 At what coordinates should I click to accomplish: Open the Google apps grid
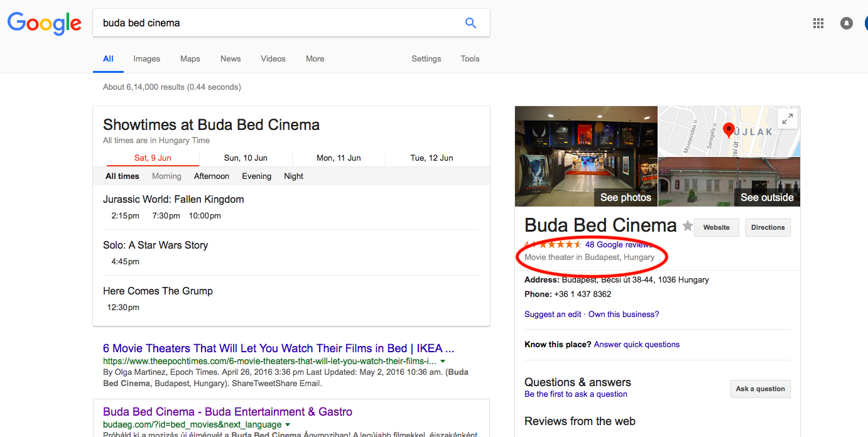[818, 23]
